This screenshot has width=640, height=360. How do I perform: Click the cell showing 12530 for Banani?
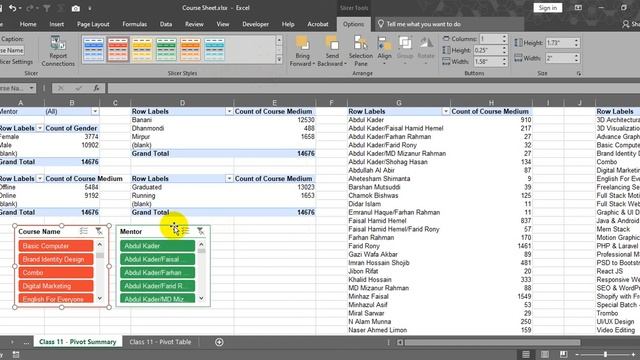[x=275, y=120]
